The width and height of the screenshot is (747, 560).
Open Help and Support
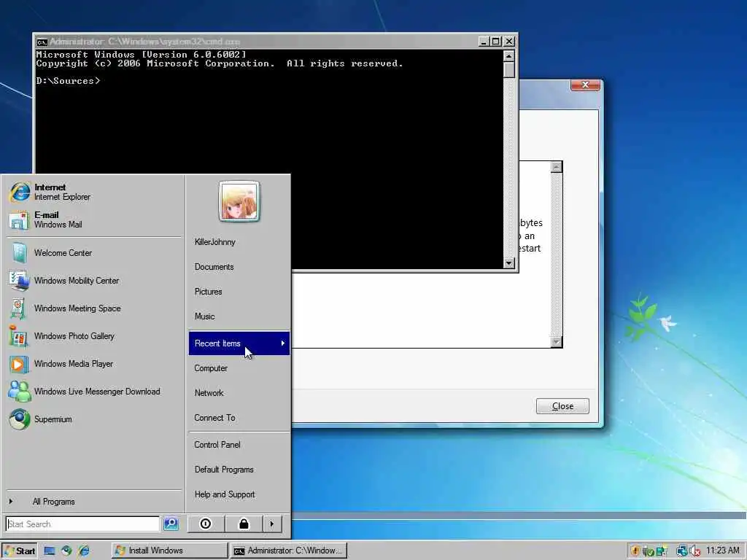239,494
